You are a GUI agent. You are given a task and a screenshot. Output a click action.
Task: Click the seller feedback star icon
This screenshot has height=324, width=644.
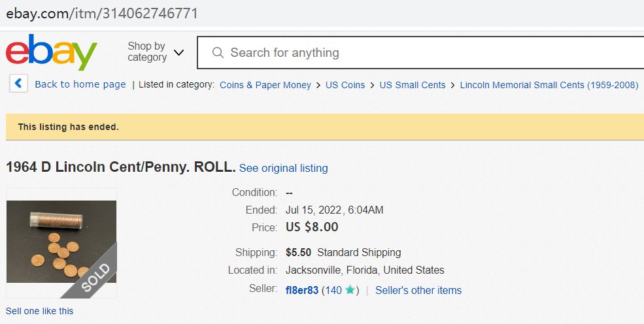click(x=350, y=290)
